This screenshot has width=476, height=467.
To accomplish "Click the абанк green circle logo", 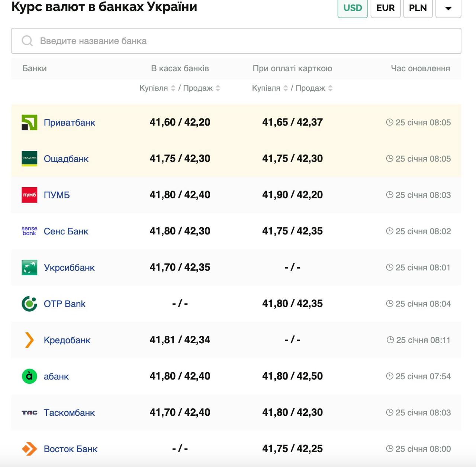I will (29, 376).
